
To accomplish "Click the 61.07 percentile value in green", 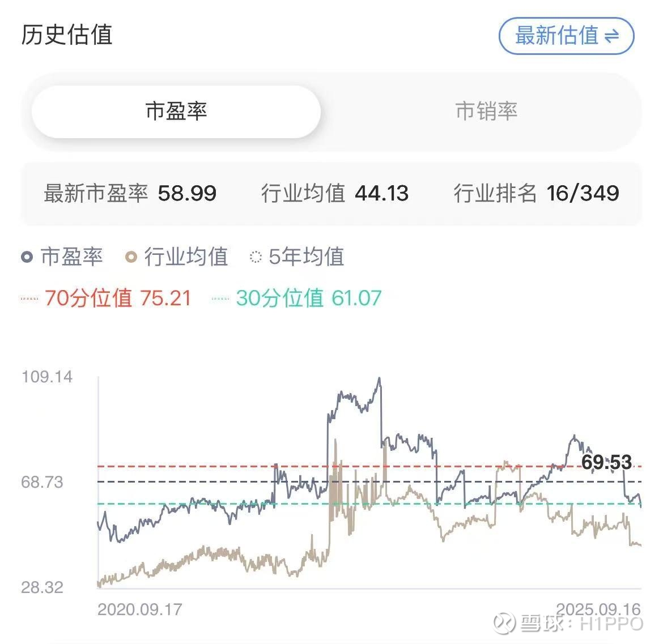I will [x=356, y=298].
